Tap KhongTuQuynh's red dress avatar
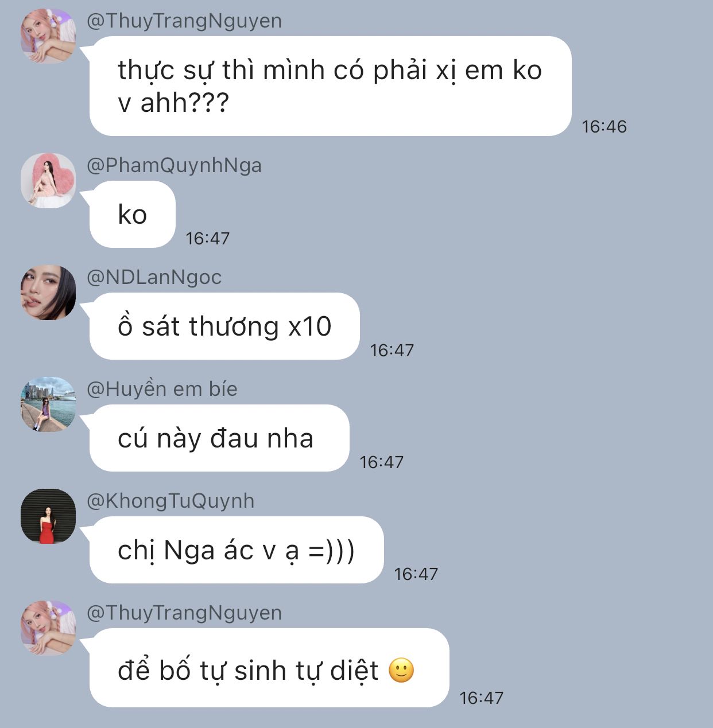Screen dimensions: 713x728 click(x=48, y=516)
